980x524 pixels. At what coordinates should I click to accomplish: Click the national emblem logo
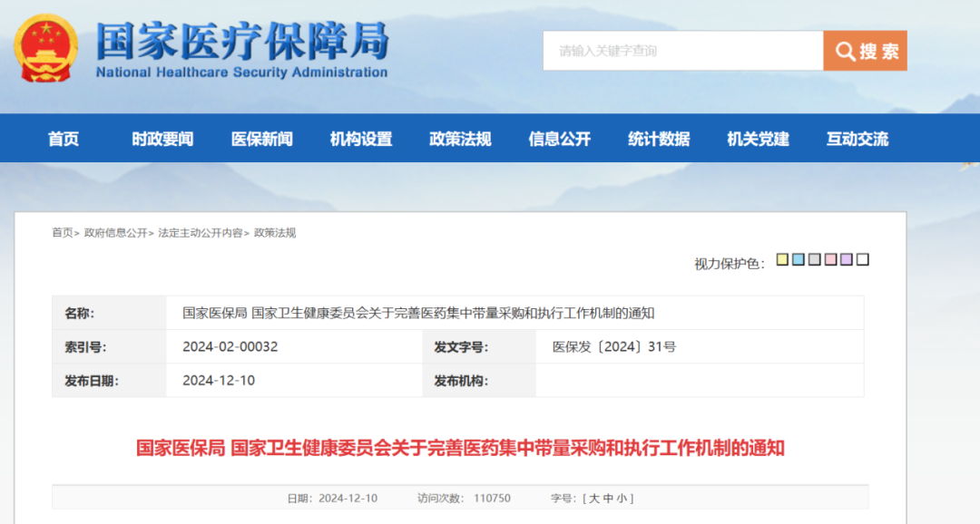(x=46, y=49)
